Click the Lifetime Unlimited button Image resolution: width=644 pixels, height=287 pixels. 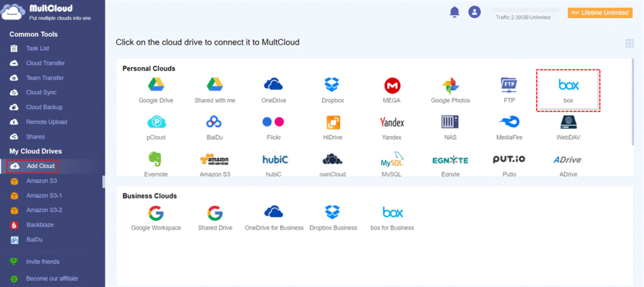(x=599, y=13)
